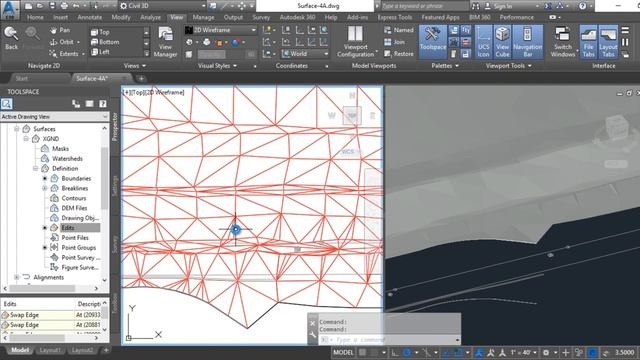Toggle the View Cube display

[x=502, y=42]
